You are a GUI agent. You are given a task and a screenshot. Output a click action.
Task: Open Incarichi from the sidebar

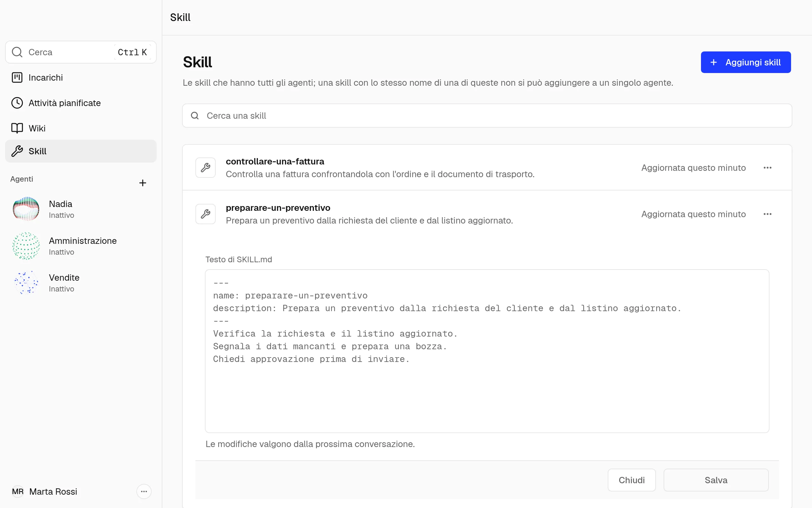tap(81, 77)
